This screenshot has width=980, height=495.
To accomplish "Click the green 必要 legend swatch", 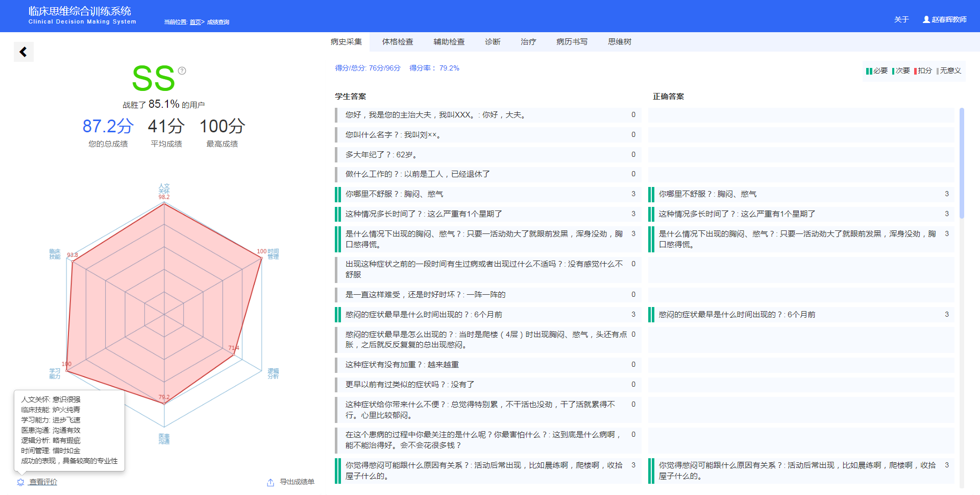I will (x=869, y=71).
